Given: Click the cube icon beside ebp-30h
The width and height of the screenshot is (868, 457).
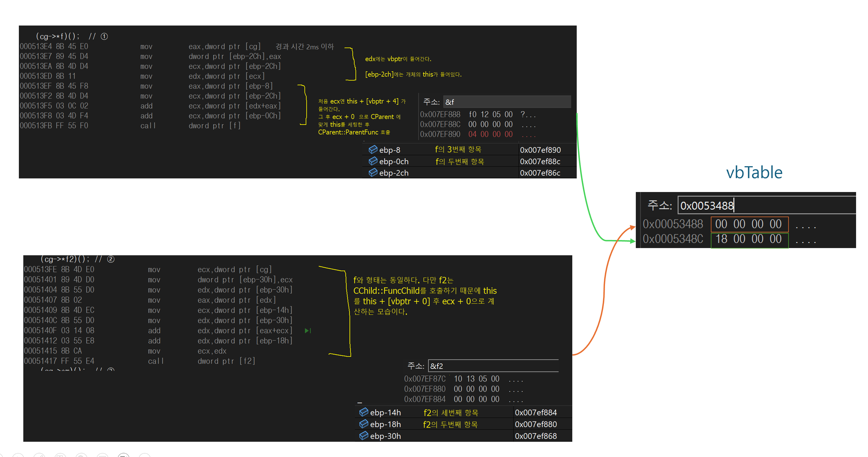Looking at the screenshot, I should coord(364,435).
